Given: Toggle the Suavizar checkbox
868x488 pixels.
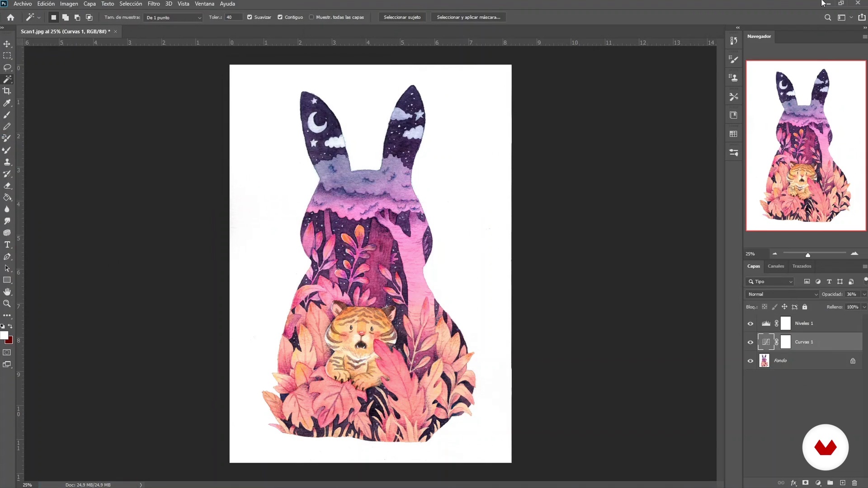Looking at the screenshot, I should (250, 17).
